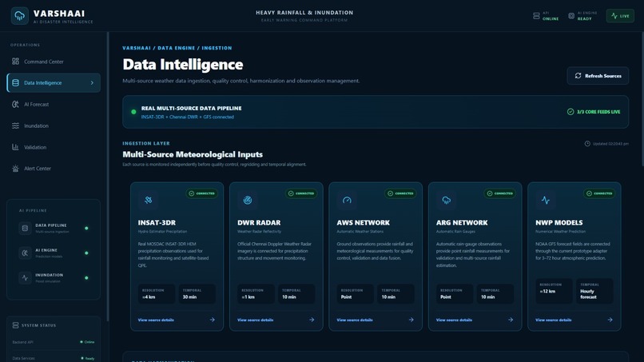Open the Alert Center page
Screen dimensions: 644x362
click(54, 169)
